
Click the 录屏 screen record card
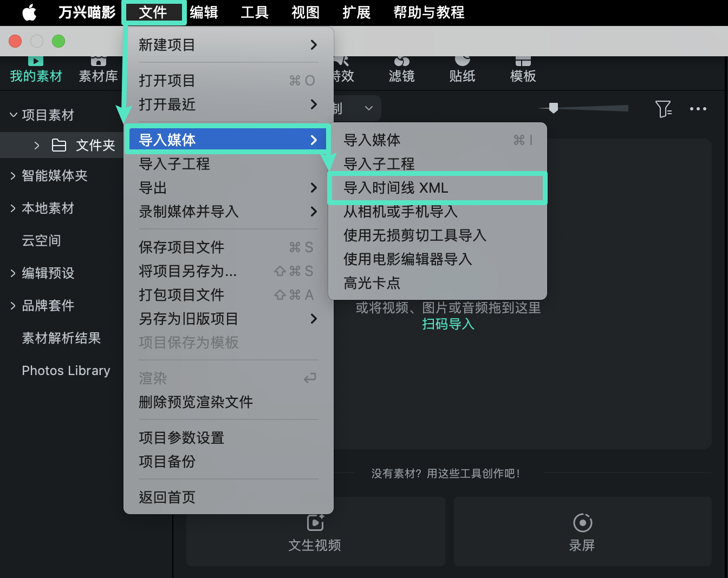click(582, 531)
